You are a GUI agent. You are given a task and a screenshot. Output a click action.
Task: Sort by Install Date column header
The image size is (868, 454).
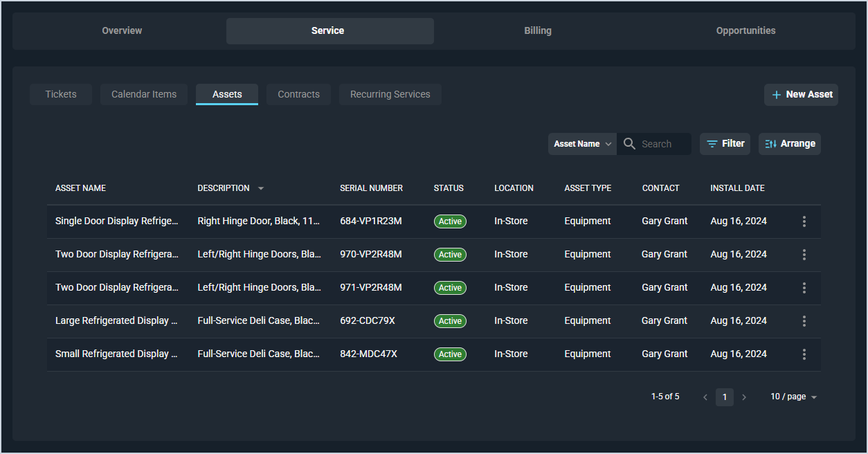(737, 188)
